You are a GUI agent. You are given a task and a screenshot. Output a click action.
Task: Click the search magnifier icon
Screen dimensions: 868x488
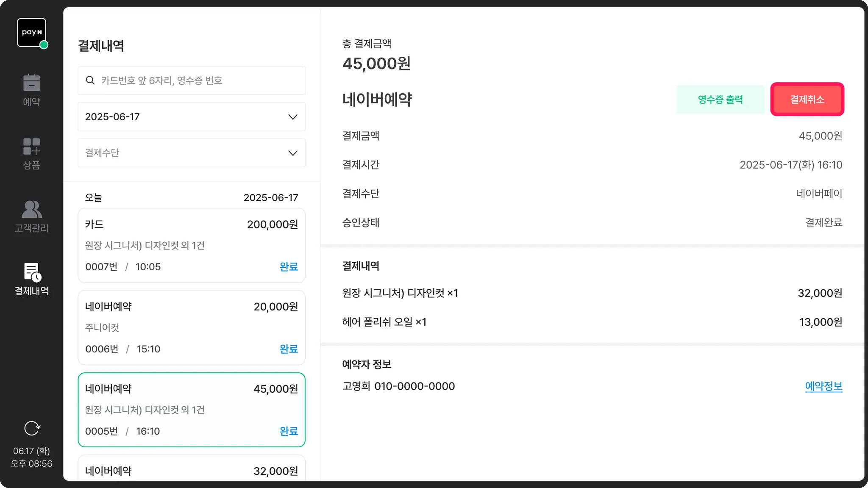point(90,80)
